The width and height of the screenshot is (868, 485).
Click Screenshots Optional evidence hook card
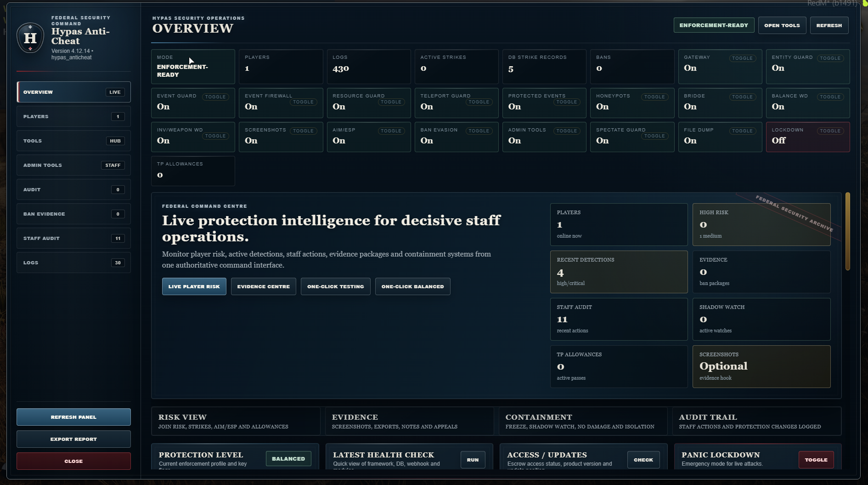tap(761, 366)
